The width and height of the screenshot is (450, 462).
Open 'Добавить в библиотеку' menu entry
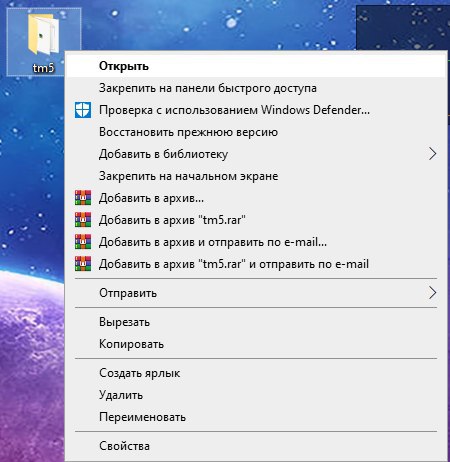(256, 154)
